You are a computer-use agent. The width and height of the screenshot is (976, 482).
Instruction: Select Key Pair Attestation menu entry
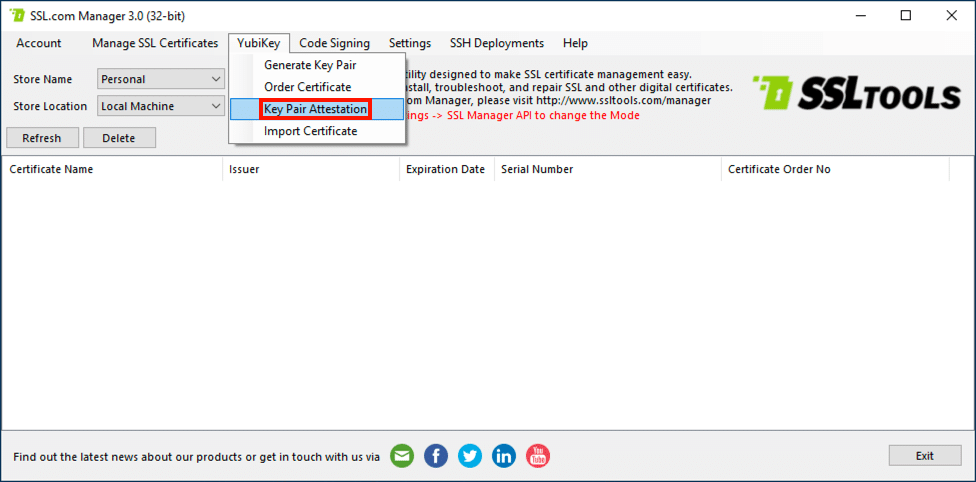[315, 109]
